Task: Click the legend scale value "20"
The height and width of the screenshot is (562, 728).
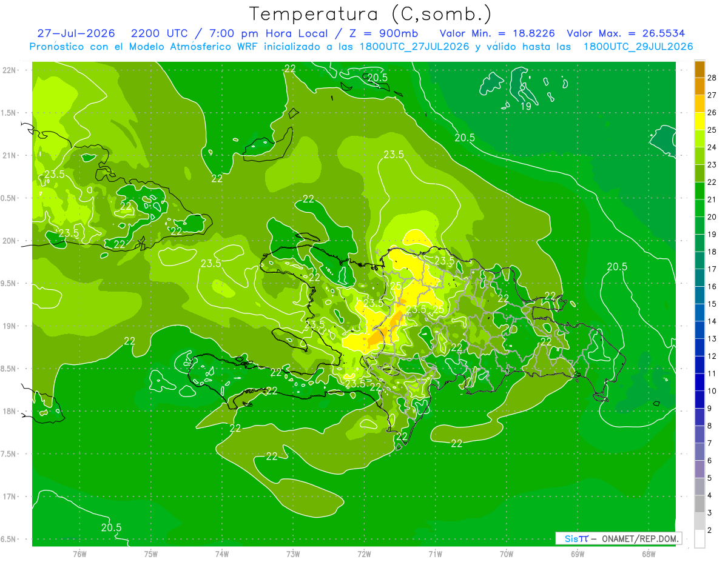Action: 712,216
